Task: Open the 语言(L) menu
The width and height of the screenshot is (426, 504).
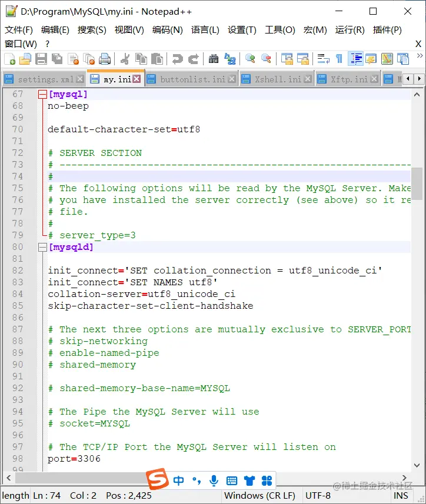Action: [x=205, y=30]
